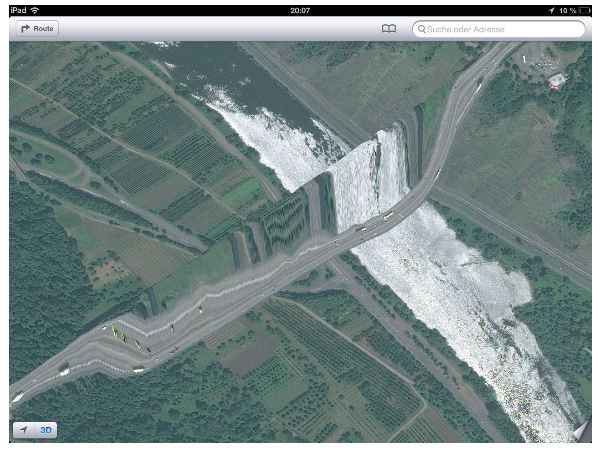This screenshot has height=453, width=606.
Task: Tap the yellow vehicle on the bridge
Action: [x=387, y=215]
